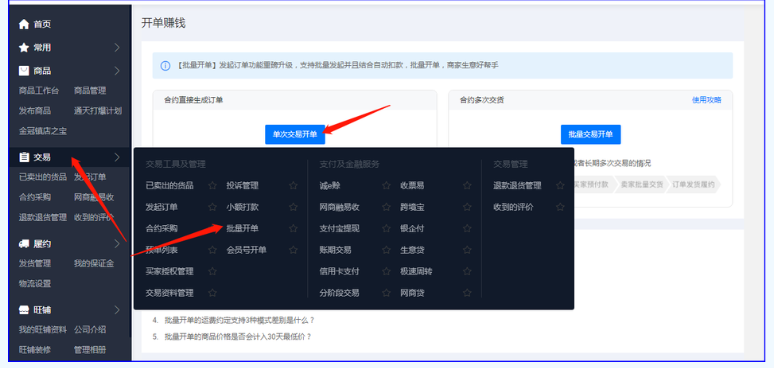Star 支付宝提现 in the flyout

click(x=387, y=228)
